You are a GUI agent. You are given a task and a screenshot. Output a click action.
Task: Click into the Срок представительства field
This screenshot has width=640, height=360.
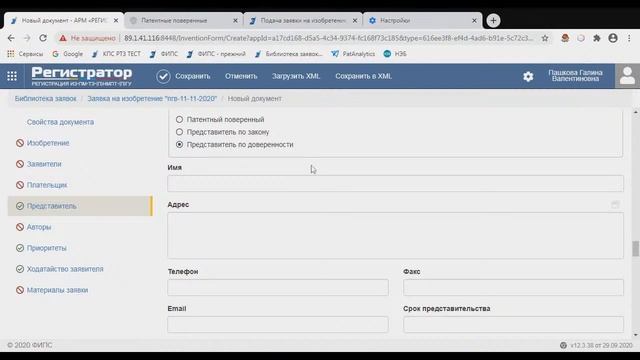tap(513, 324)
